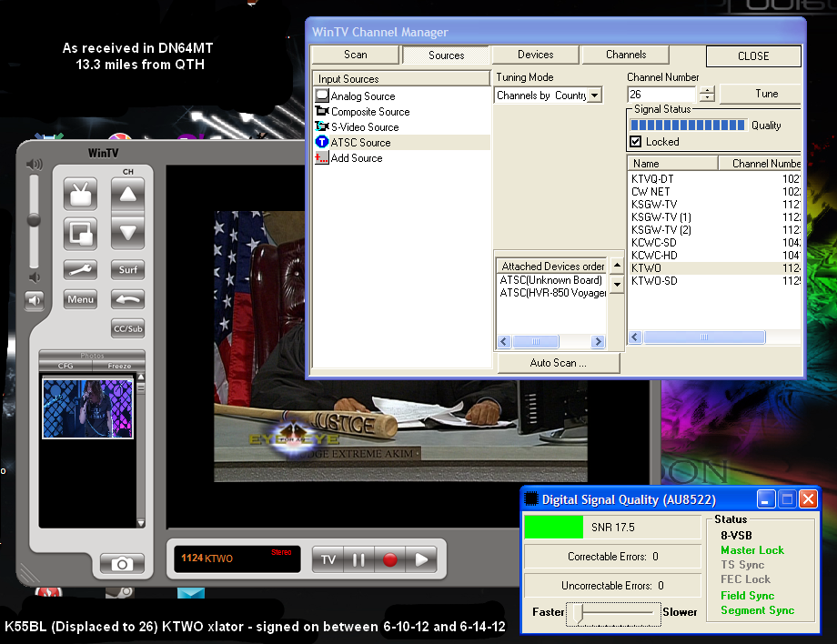The image size is (837, 644).
Task: Switch to the Sources tab
Action: coord(447,55)
